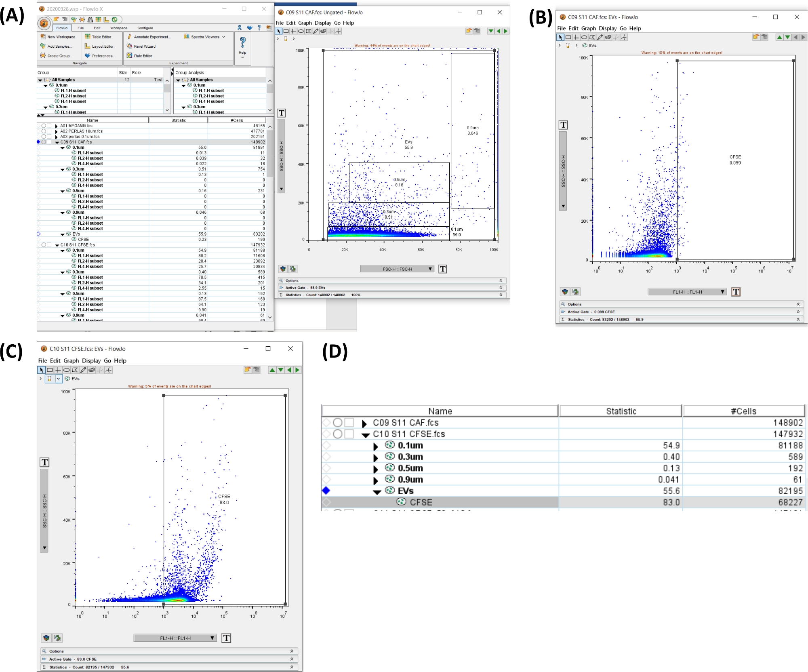Toggle the radio circle beside C09 S11 CAF.fcs
Image resolution: width=808 pixels, height=672 pixels.
(x=44, y=142)
